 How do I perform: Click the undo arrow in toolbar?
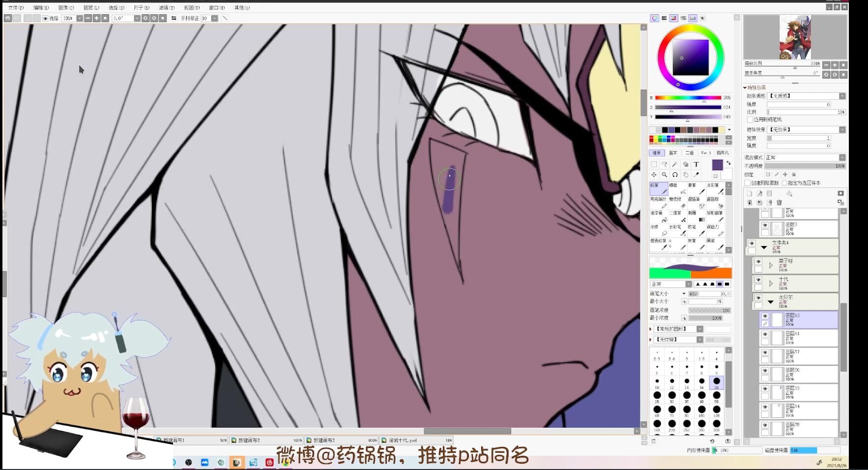pyautogui.click(x=8, y=18)
